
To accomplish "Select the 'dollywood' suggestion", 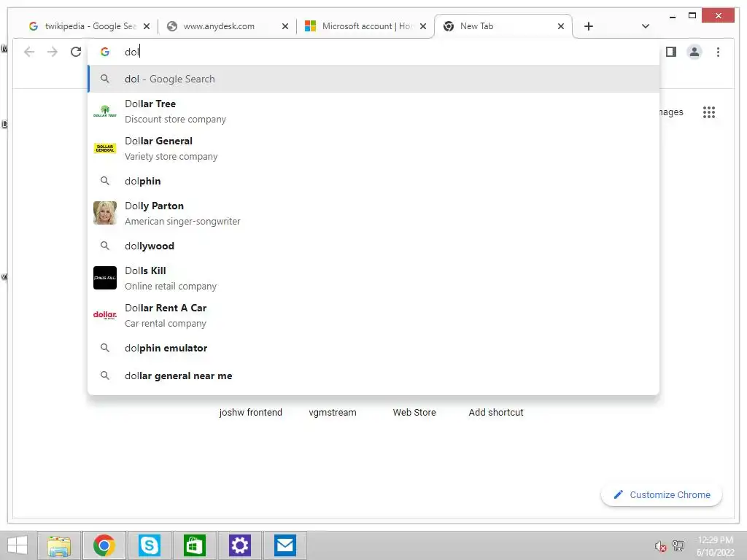I will coord(373,246).
